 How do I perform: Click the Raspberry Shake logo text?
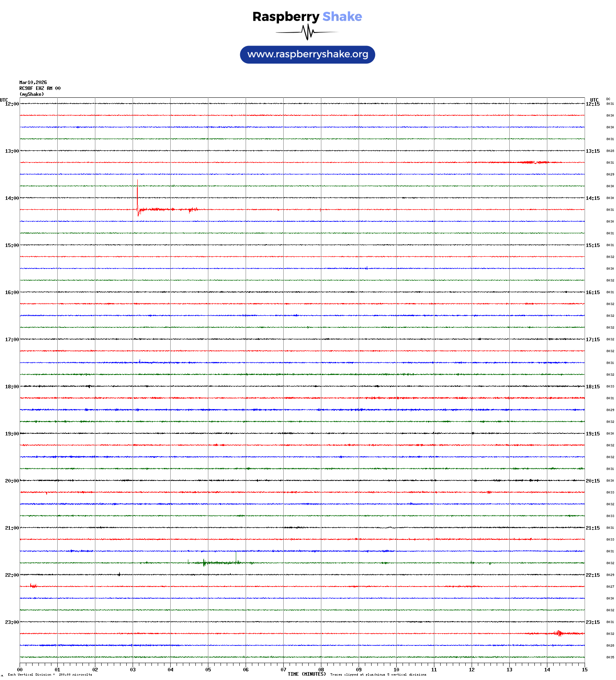307,16
